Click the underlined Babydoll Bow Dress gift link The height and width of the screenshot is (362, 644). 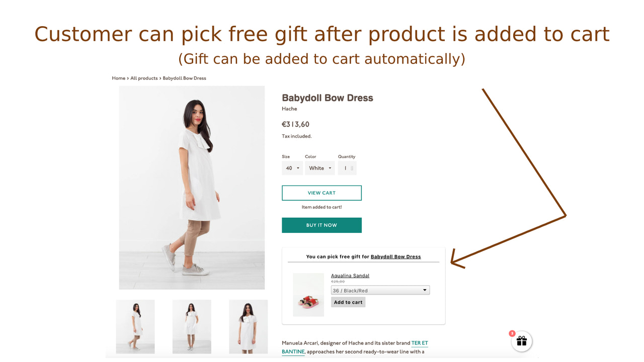point(396,256)
